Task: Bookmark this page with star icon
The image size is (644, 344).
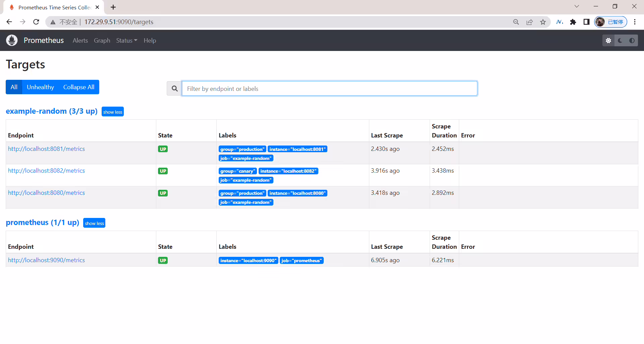Action: tap(543, 22)
